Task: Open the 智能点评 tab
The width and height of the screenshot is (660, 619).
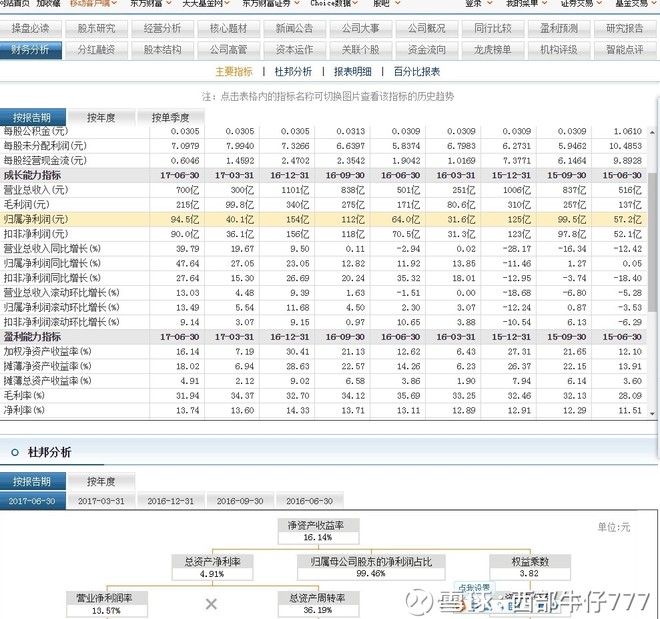Action: [x=625, y=50]
